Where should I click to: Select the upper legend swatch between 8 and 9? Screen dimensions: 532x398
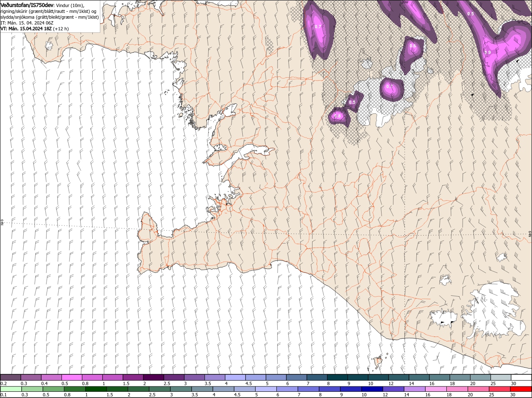pos(337,377)
